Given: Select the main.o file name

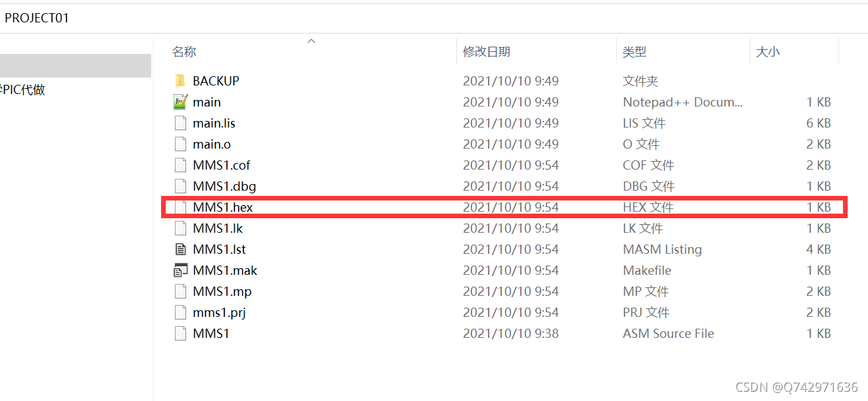Looking at the screenshot, I should (212, 144).
